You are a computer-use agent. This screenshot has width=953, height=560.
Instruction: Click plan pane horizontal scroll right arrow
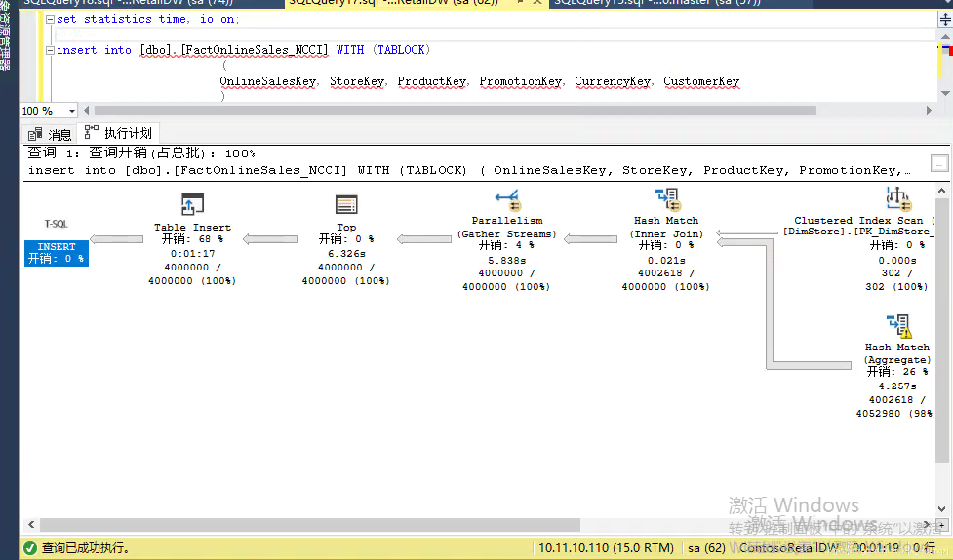pyautogui.click(x=926, y=525)
